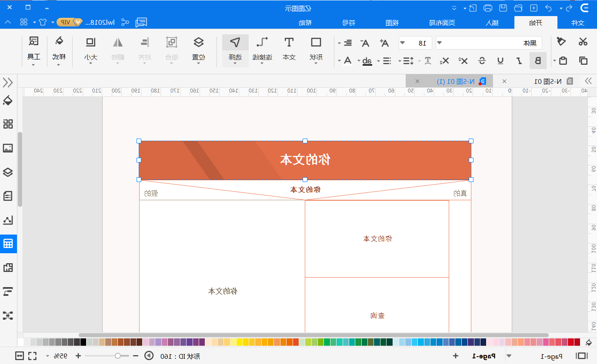Pick the black swatch in color palette
The height and width of the screenshot is (364, 597).
click(83, 342)
